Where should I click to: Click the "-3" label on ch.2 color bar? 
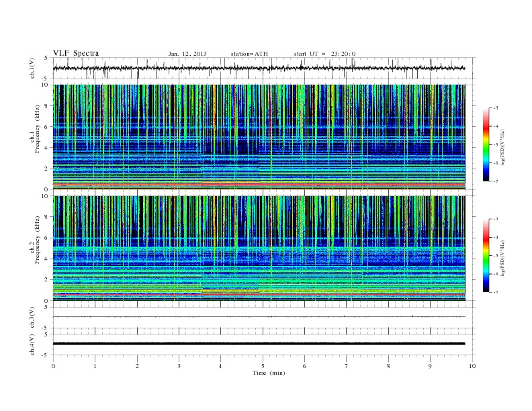click(x=496, y=219)
